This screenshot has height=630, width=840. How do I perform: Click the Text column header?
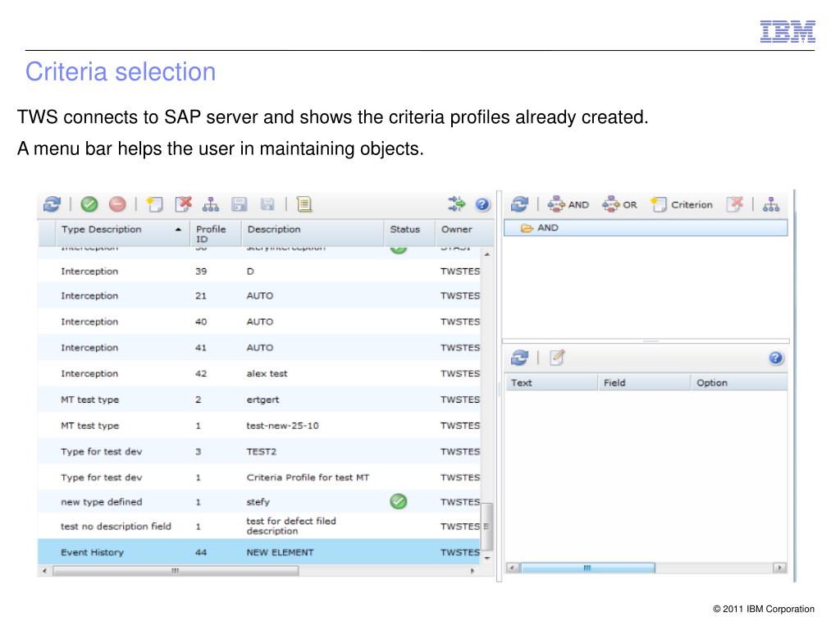click(x=551, y=382)
